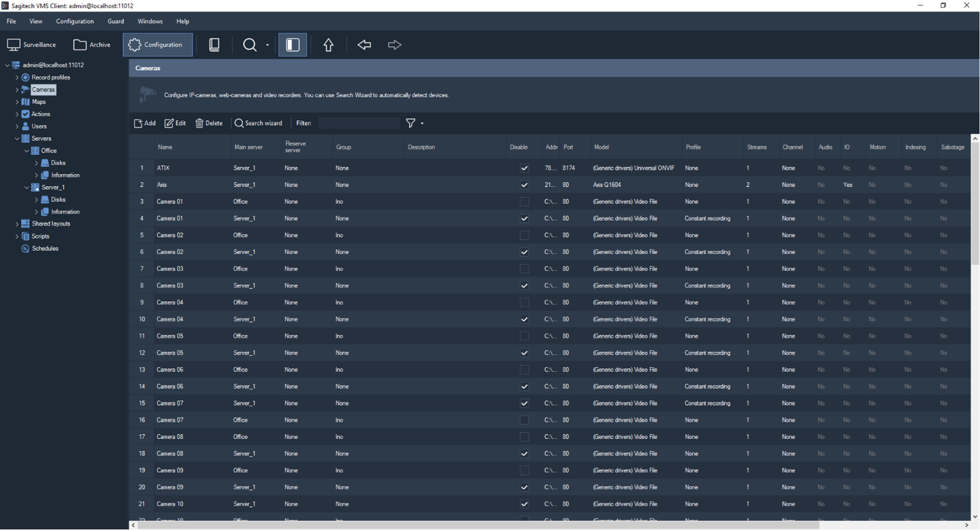Viewport: 980px width, 530px height.
Task: Click the magnifier search icon in toolbar
Action: click(x=250, y=45)
